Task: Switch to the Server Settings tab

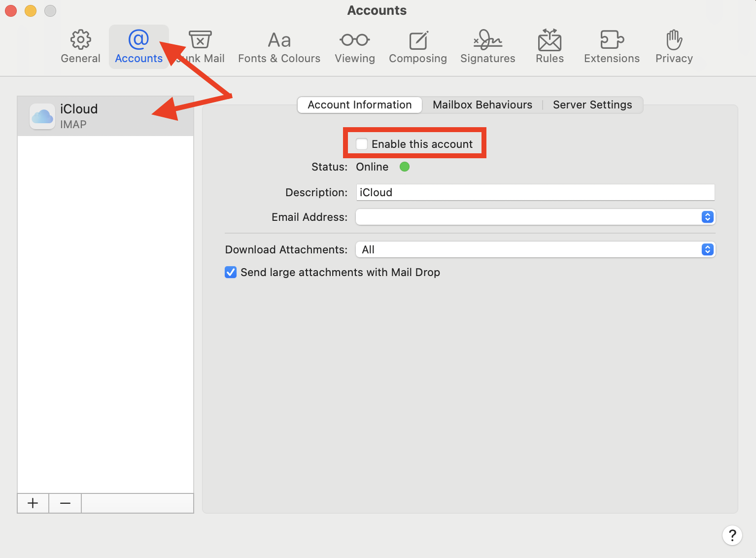Action: 592,105
